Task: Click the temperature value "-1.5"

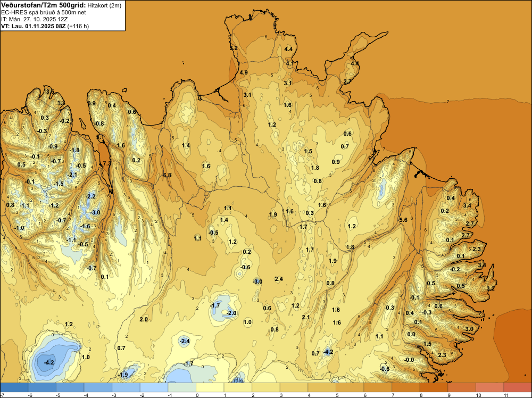Action: pyautogui.click(x=59, y=184)
